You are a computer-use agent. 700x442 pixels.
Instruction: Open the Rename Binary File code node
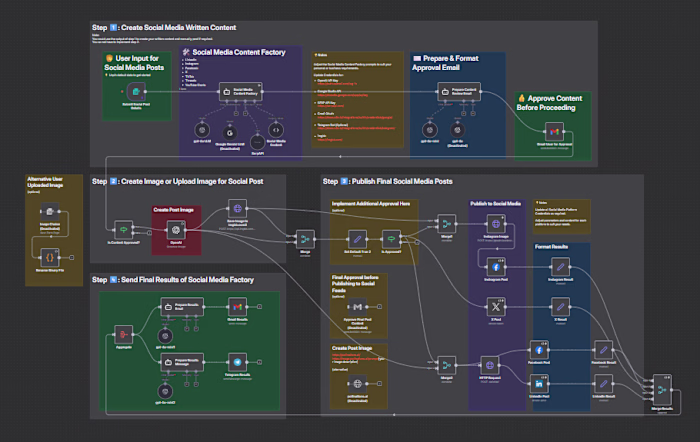pyautogui.click(x=50, y=258)
